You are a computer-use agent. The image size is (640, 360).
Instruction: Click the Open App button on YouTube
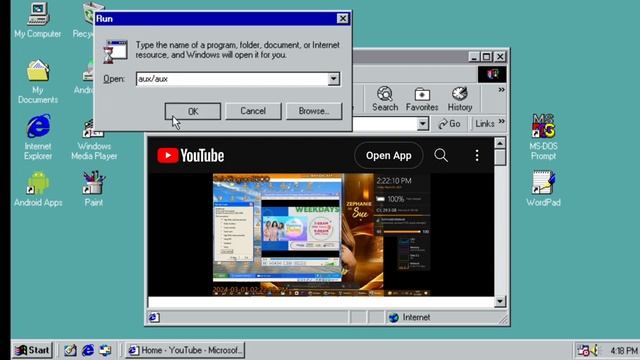[x=389, y=156]
